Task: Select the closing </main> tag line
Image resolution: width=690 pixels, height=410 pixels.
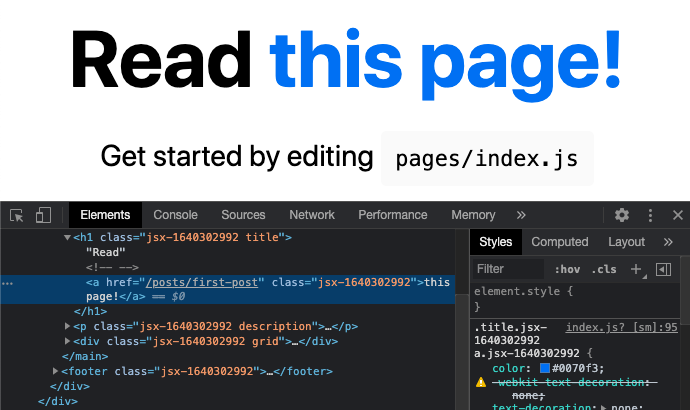Action: pyautogui.click(x=85, y=356)
